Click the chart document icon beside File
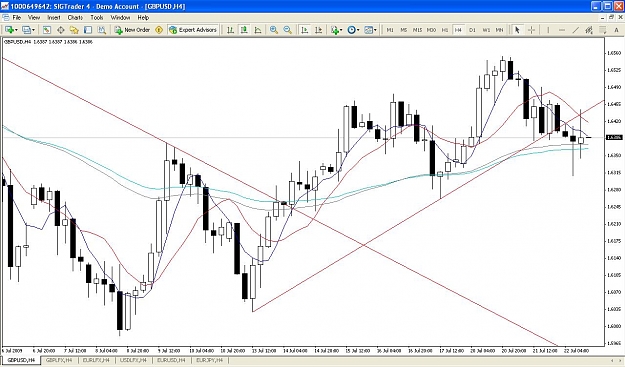 click(x=6, y=18)
